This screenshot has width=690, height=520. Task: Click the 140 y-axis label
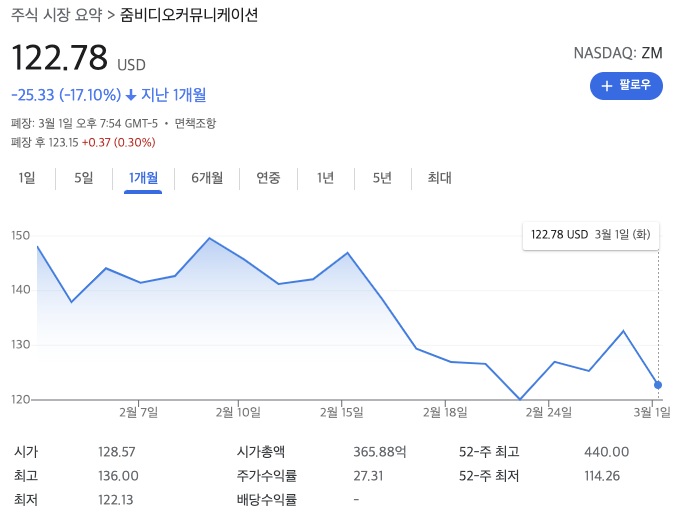21,290
